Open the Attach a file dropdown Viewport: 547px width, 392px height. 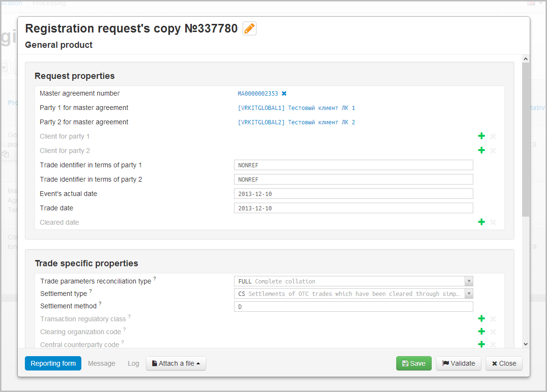click(176, 363)
